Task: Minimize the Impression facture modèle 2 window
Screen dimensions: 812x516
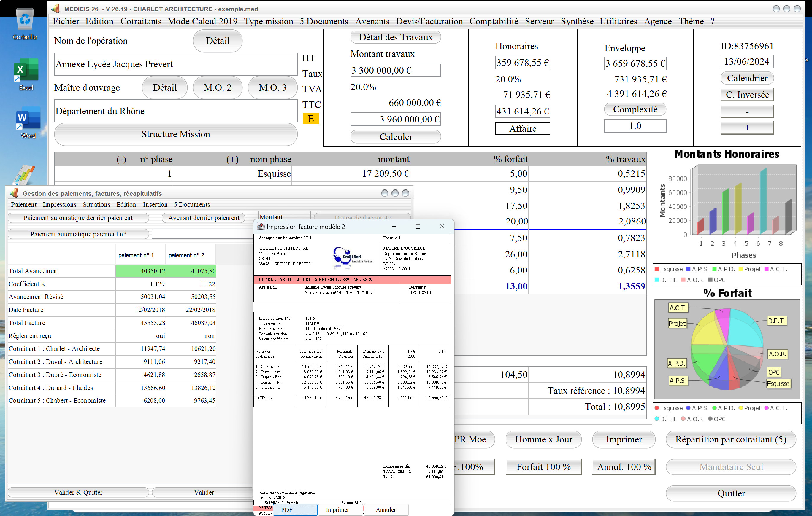Action: (x=394, y=227)
